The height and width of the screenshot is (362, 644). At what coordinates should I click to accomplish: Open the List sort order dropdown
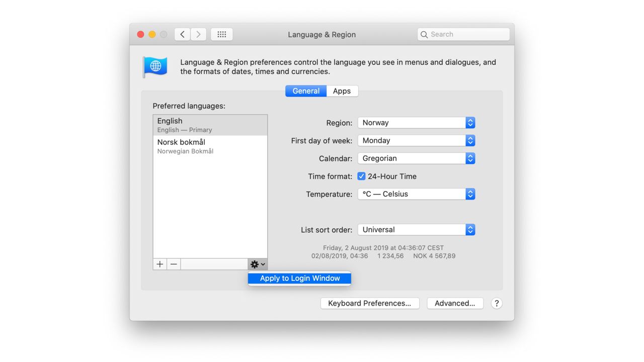(x=416, y=230)
